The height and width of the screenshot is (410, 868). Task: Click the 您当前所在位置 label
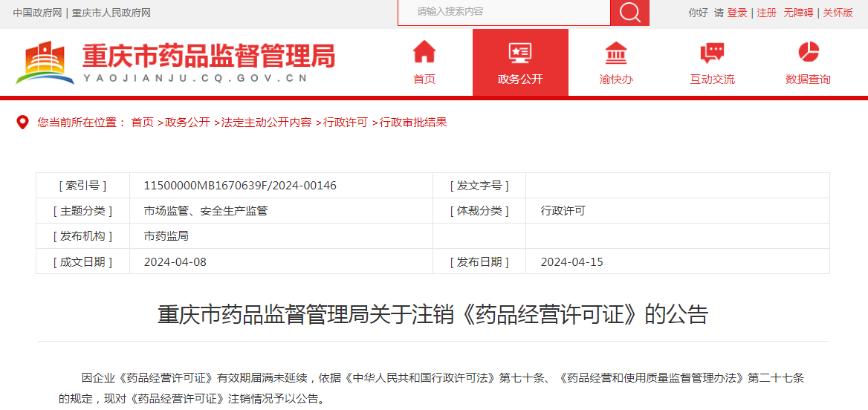click(82, 123)
